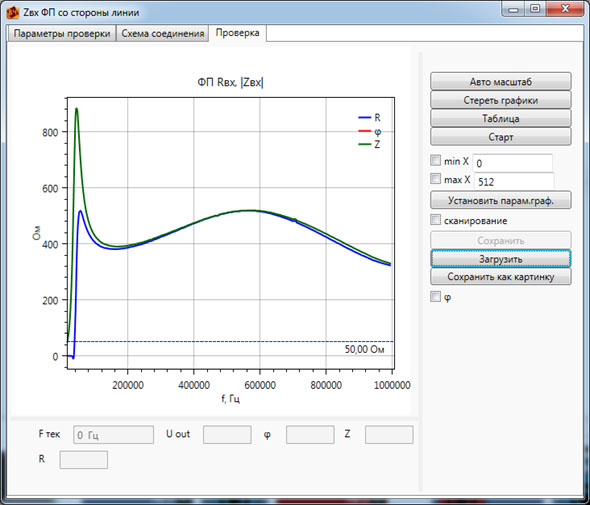Click Сохранить как картинку button
The width and height of the screenshot is (590, 505).
(x=500, y=277)
